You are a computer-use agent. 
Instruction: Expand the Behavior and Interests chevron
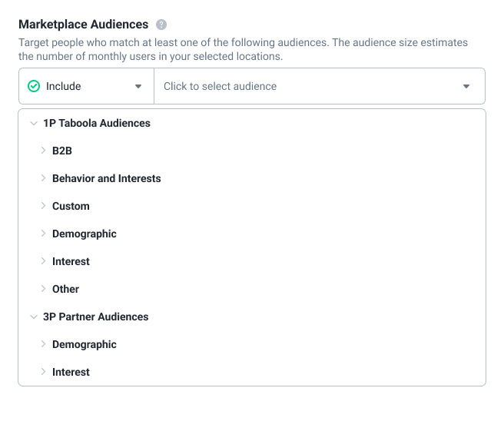click(x=43, y=178)
